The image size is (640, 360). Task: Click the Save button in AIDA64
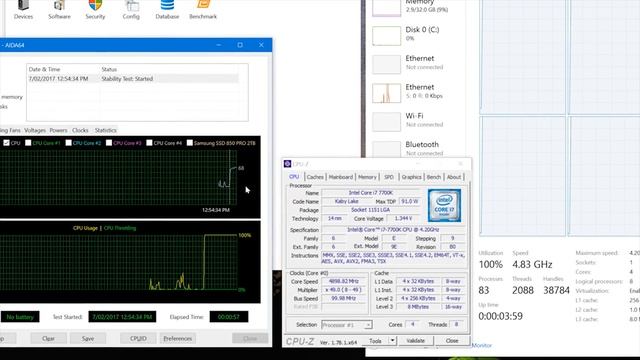88,338
